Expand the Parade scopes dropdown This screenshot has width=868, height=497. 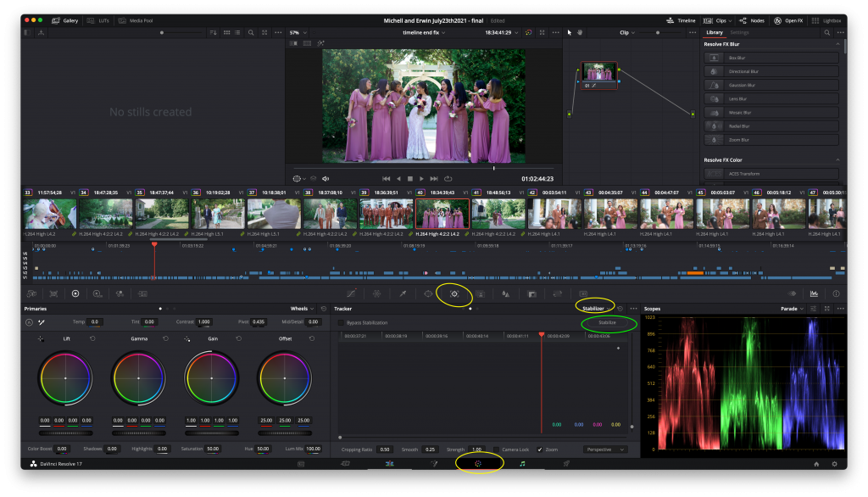(x=793, y=309)
